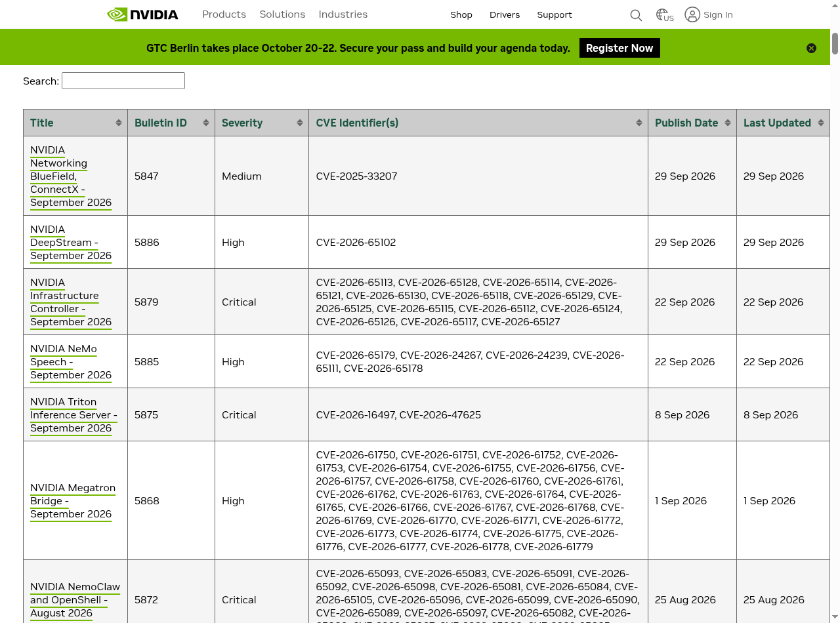The height and width of the screenshot is (623, 840).
Task: Click Bulletin ID 5847 cell
Action: pos(171,176)
